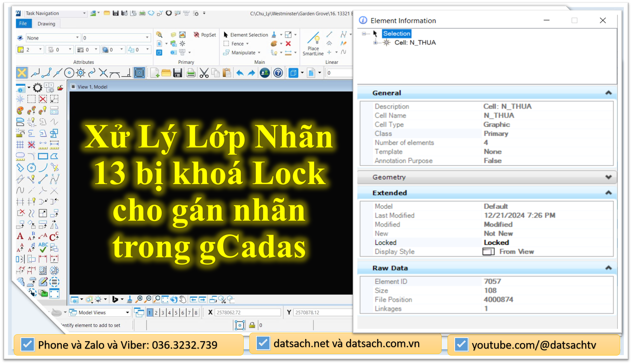The width and height of the screenshot is (632, 364).
Task: Switch to the File tab
Action: [23, 23]
